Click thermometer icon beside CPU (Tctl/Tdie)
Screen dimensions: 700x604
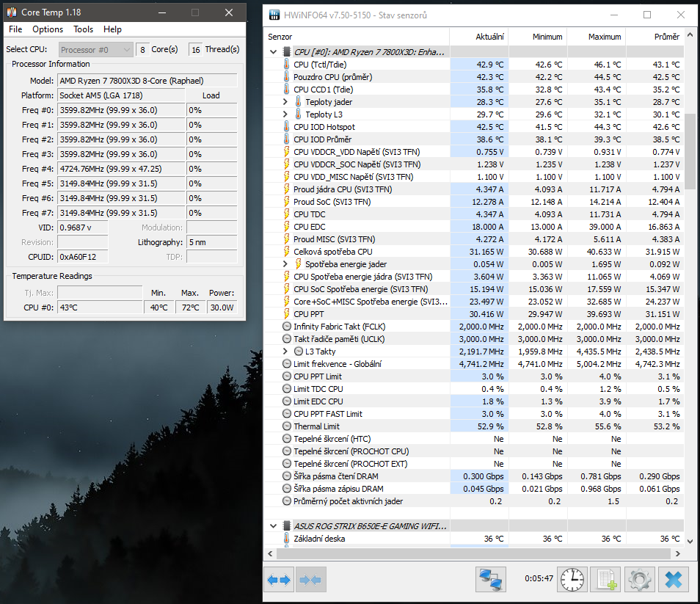click(x=287, y=65)
